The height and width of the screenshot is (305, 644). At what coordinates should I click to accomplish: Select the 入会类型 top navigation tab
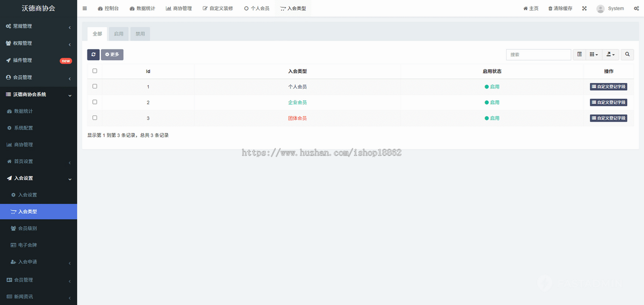(293, 9)
